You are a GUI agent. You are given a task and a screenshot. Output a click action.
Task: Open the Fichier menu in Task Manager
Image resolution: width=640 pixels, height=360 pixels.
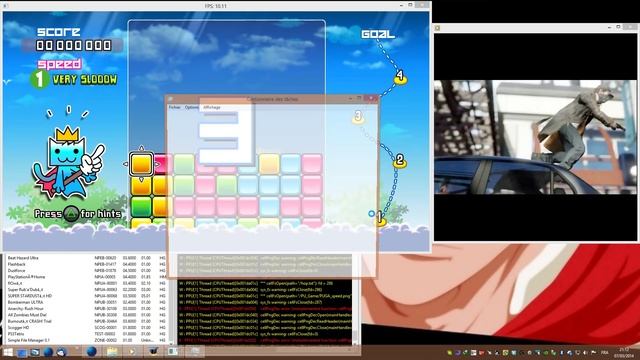(175, 107)
